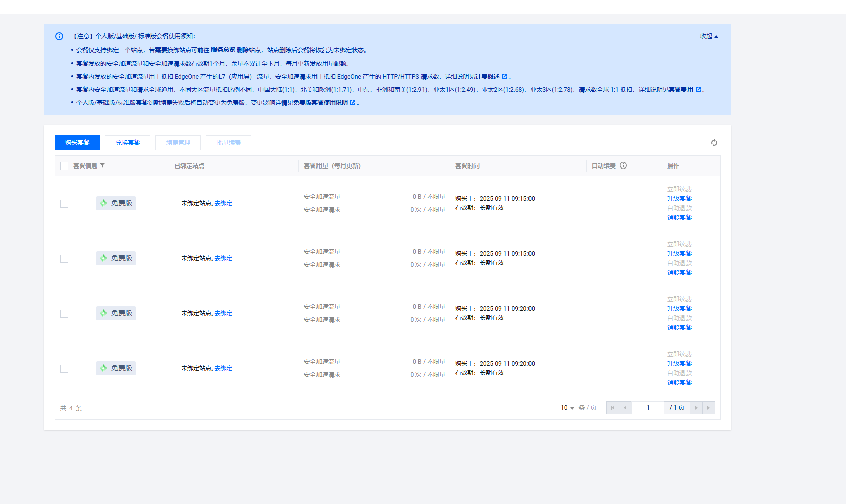Screen dimensions: 846x504
Task: Open the 服务总览 link in the notice
Action: coord(223,50)
